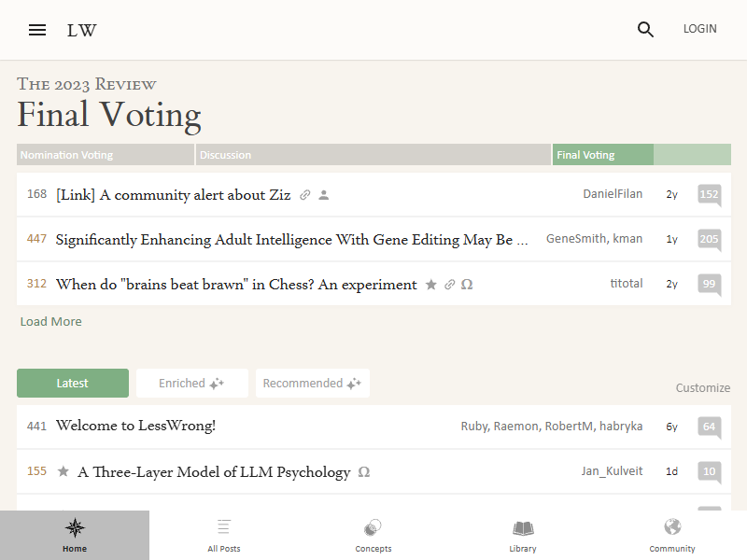Switch to the Latest feed tab
Viewport: 747px width, 560px height.
pos(73,384)
